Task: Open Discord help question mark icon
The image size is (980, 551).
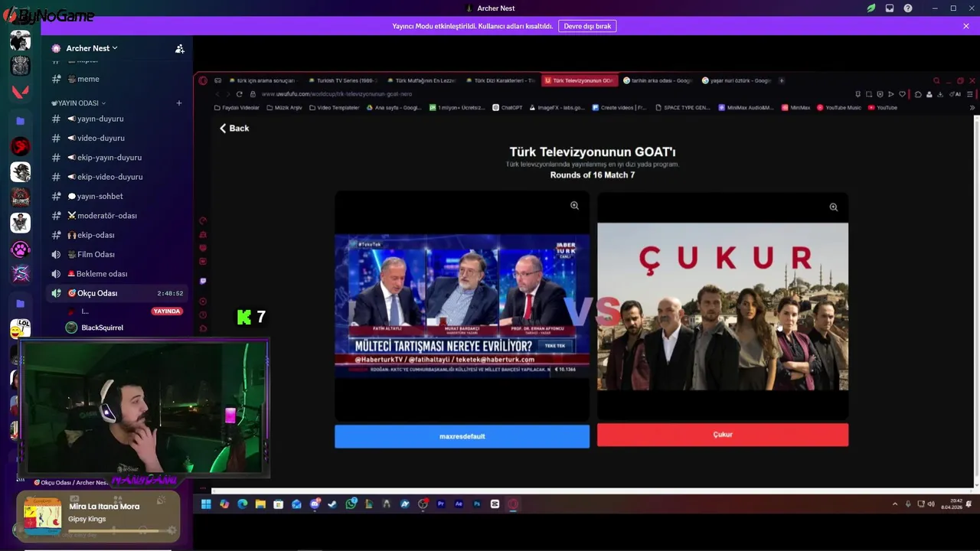Action: [x=908, y=8]
